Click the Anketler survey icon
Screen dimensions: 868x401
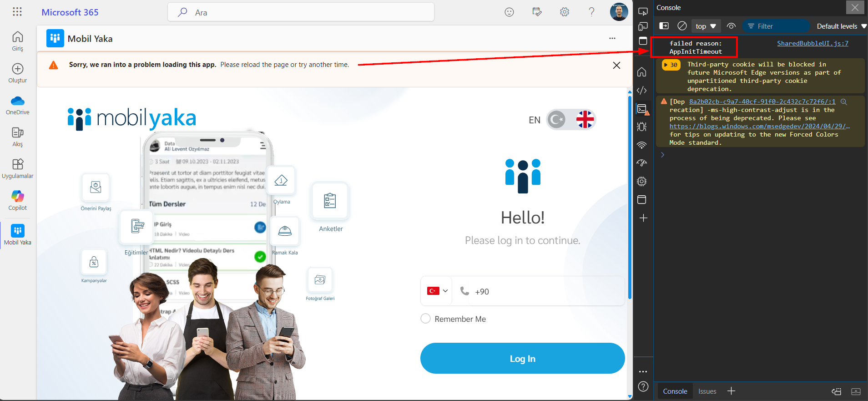click(330, 200)
